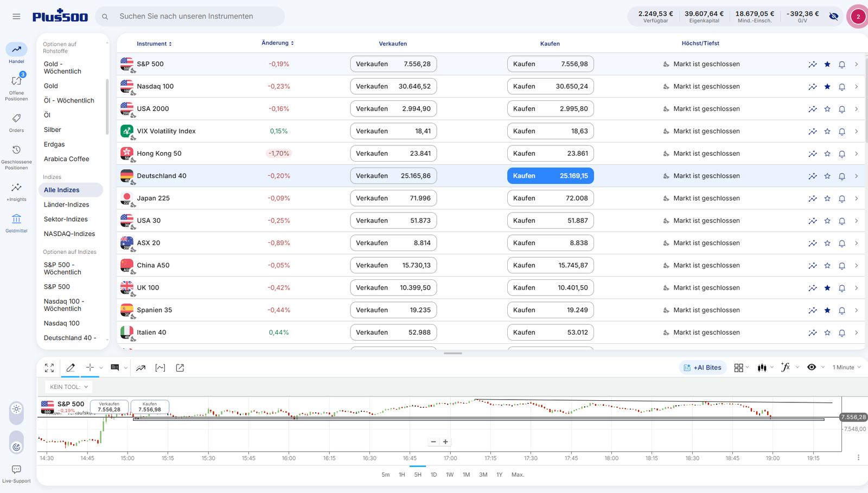Set a price alert bell for Japan 225
Viewport: 868px width, 493px height.
(842, 199)
